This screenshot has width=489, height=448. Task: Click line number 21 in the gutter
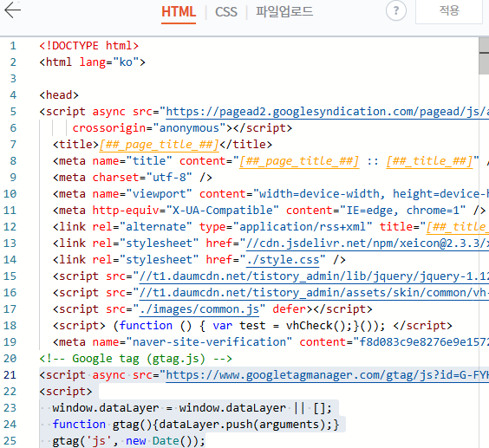pos(10,375)
